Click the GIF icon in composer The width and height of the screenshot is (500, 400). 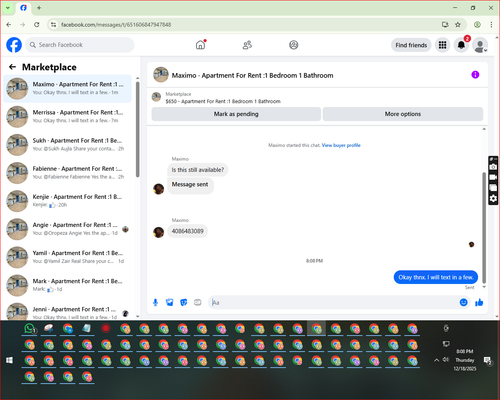pyautogui.click(x=198, y=302)
